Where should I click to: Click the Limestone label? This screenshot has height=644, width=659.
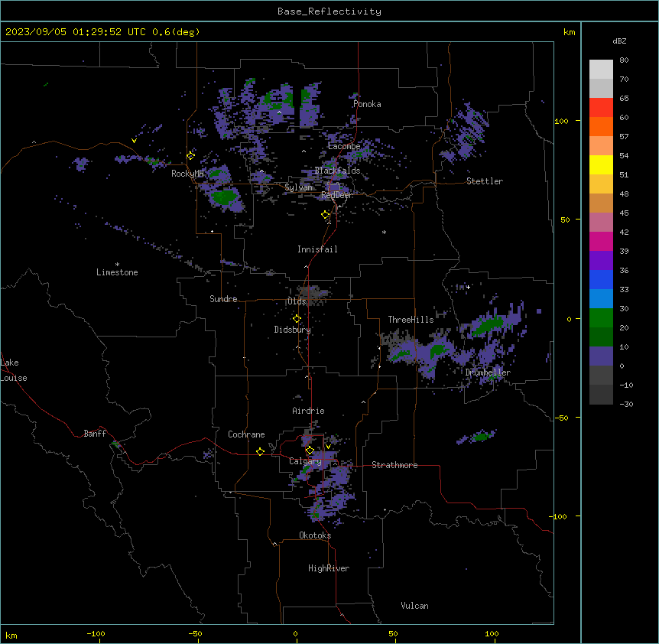(x=117, y=272)
